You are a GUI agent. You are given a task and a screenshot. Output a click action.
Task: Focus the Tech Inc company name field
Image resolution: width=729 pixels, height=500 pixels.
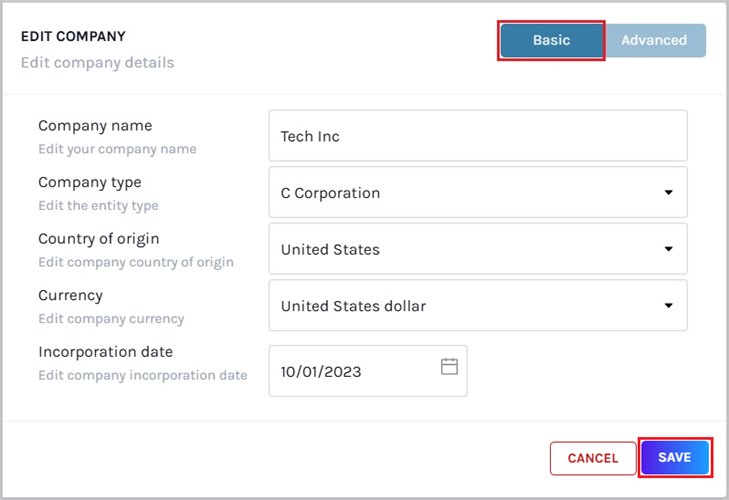click(x=478, y=136)
